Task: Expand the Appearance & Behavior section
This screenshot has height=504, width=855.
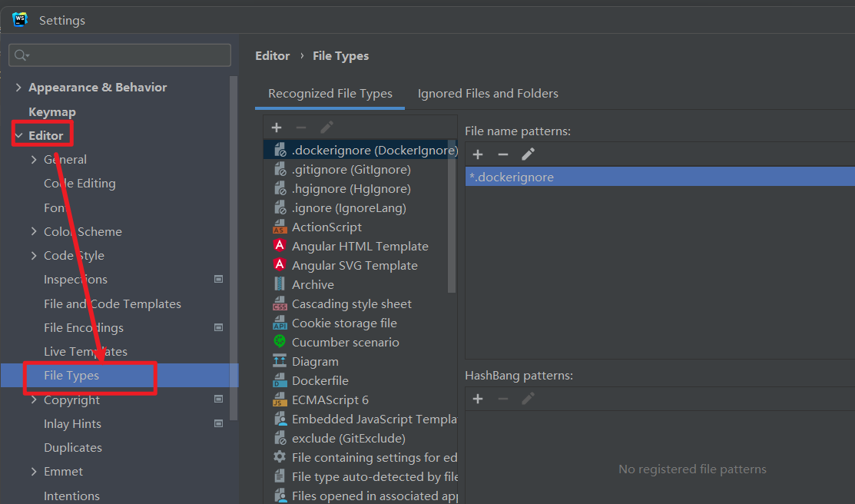Action: [18, 88]
